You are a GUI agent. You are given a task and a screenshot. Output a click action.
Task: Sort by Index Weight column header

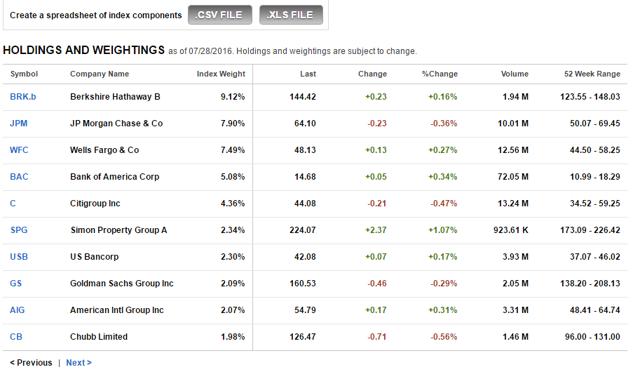click(221, 74)
